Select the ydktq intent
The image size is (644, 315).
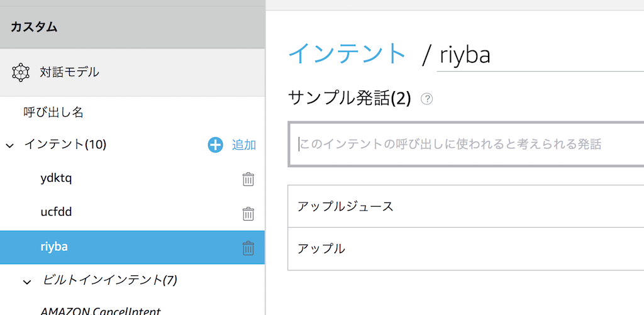(56, 179)
